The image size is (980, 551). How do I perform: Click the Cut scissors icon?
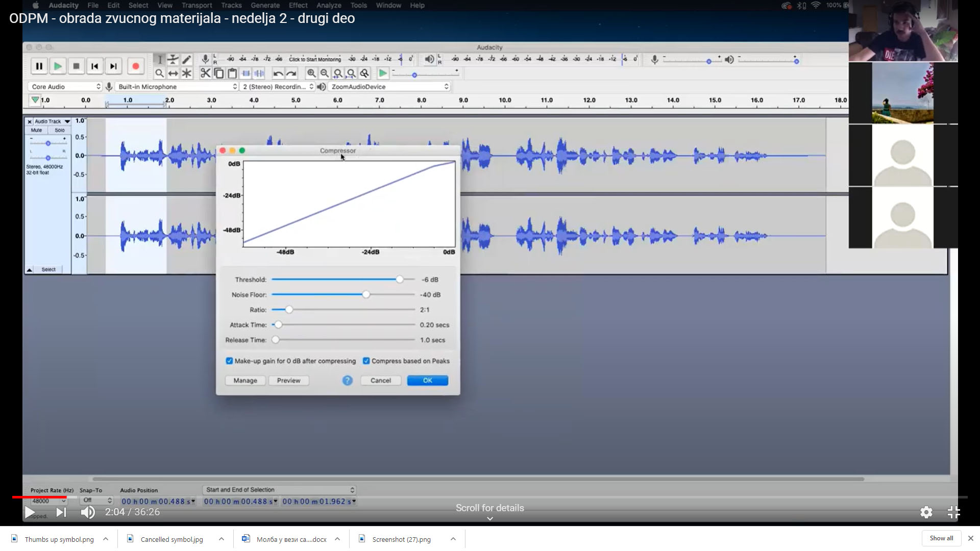(205, 73)
